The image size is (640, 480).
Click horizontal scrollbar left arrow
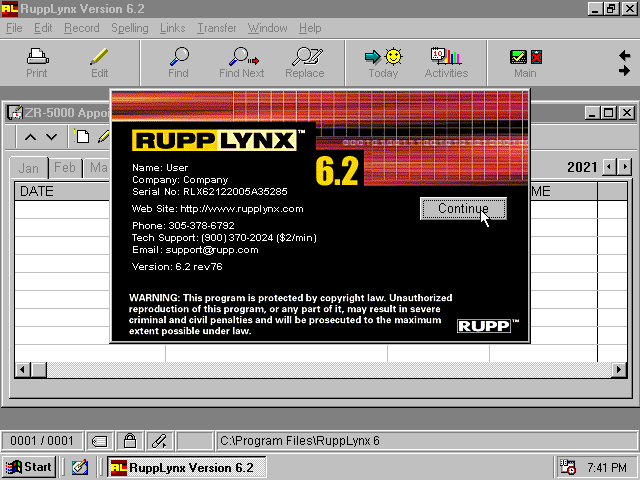[23, 370]
